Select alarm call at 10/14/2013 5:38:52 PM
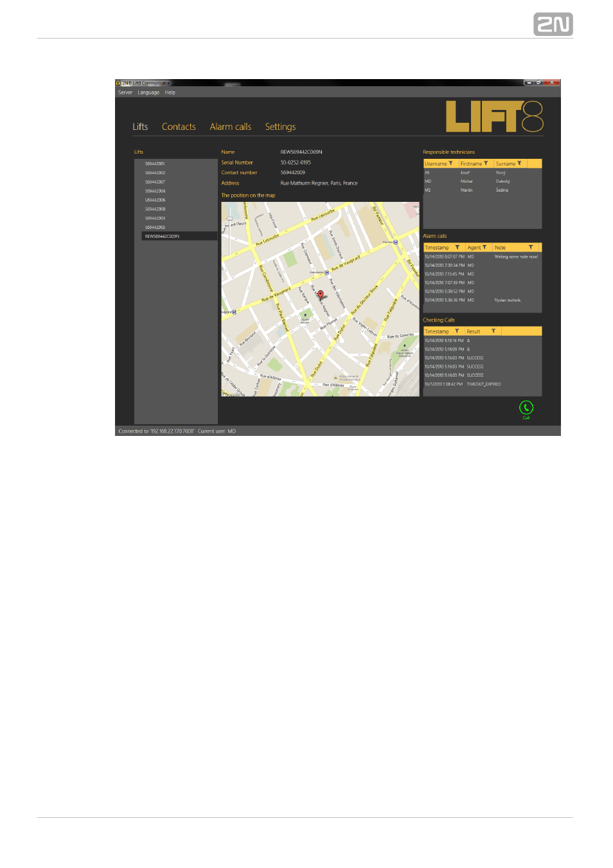This screenshot has width=613, height=868. pos(483,291)
